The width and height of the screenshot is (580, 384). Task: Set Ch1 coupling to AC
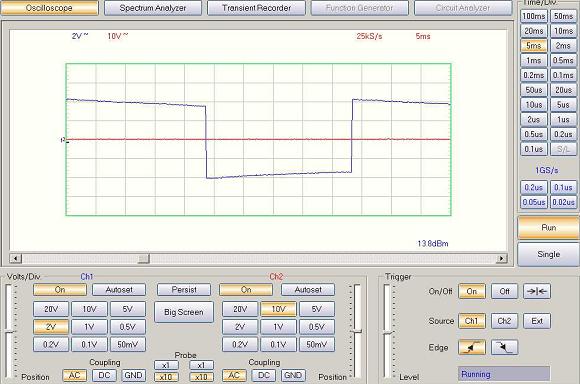(75, 375)
